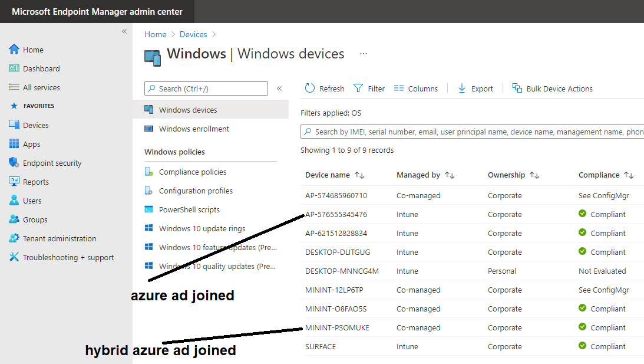Click the Windows enrollment icon
644x364 pixels.
[x=148, y=129]
